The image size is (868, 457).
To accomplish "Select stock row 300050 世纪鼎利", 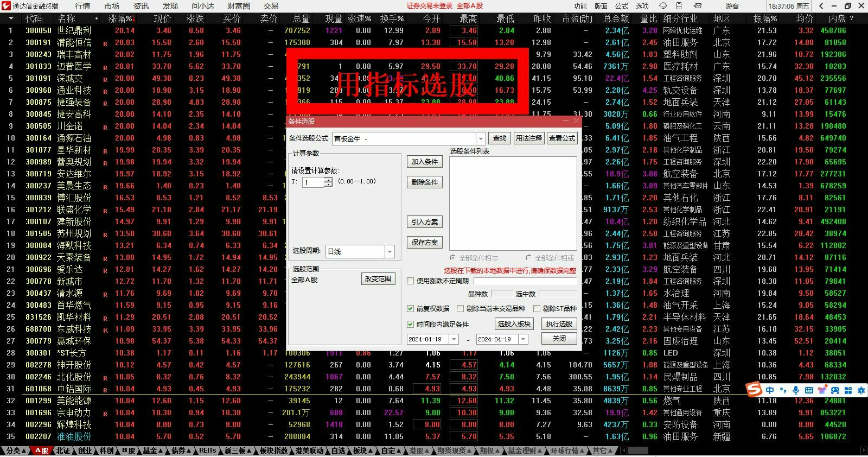I will tap(434, 30).
